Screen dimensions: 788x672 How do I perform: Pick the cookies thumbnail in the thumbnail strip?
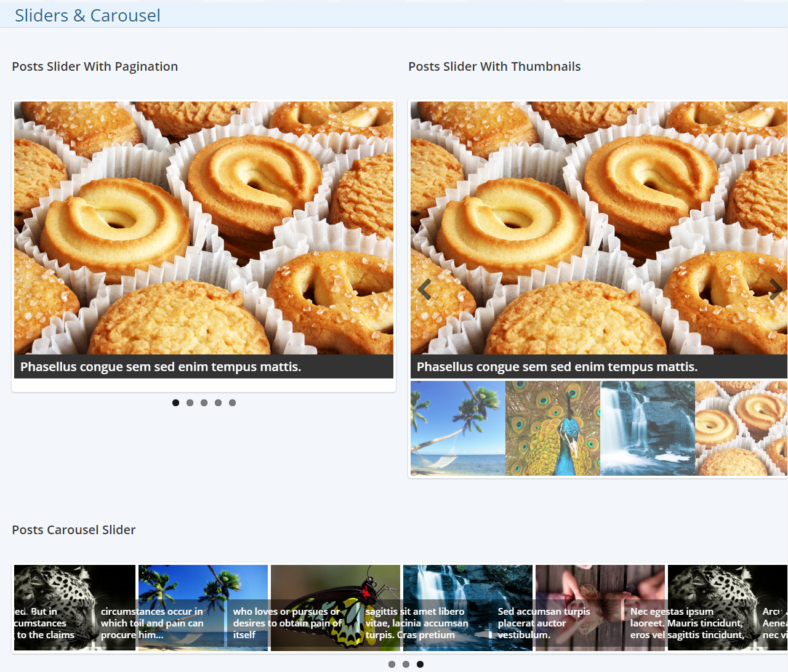coord(741,428)
